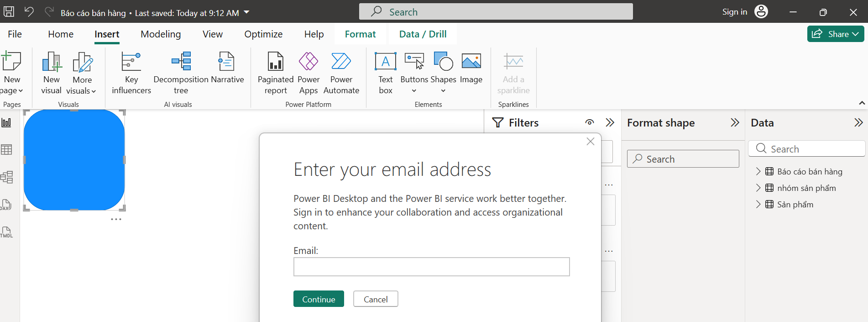Viewport: 868px width, 322px height.
Task: Switch to the Data / Drill tab
Action: tap(423, 34)
